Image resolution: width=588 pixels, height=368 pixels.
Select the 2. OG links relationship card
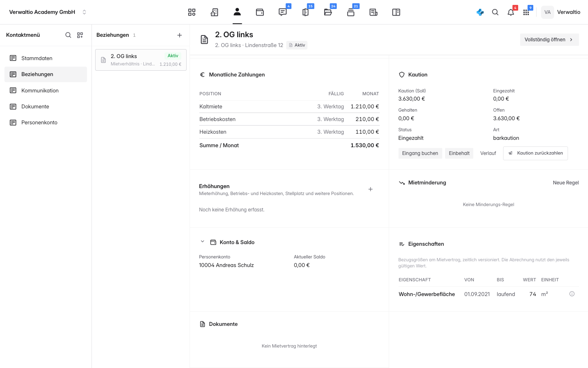(141, 60)
